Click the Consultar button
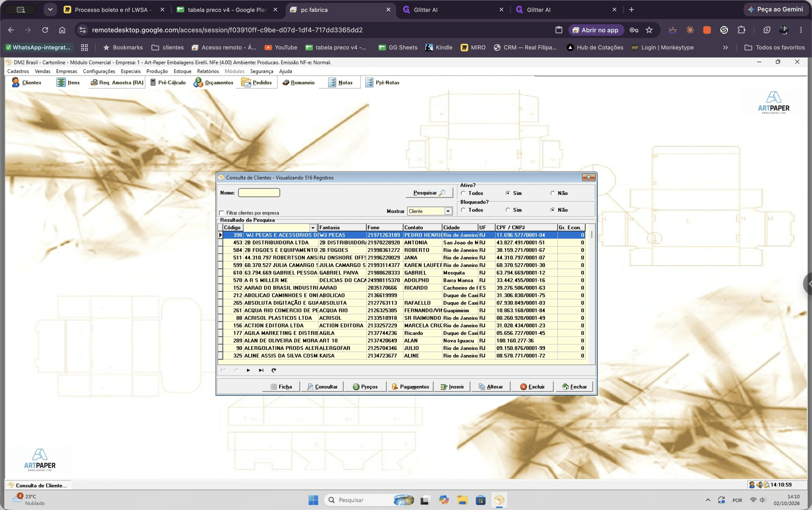The image size is (812, 510). pos(322,387)
